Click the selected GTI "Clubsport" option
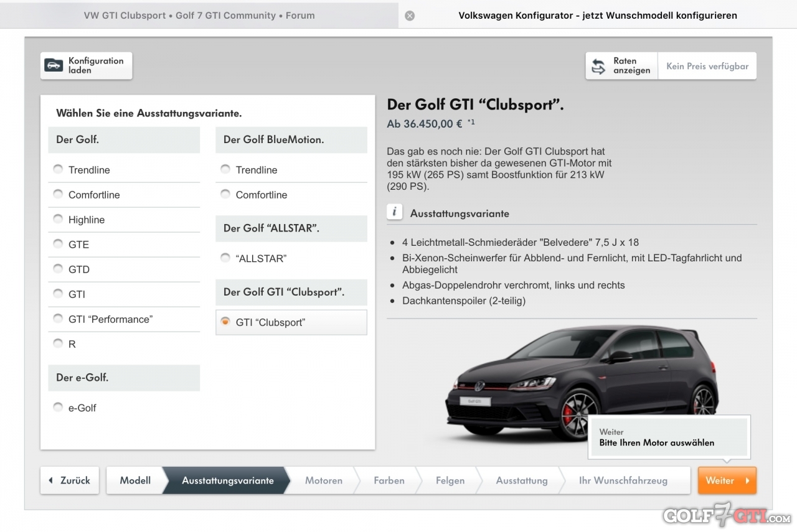Image resolution: width=797 pixels, height=532 pixels. (x=291, y=322)
